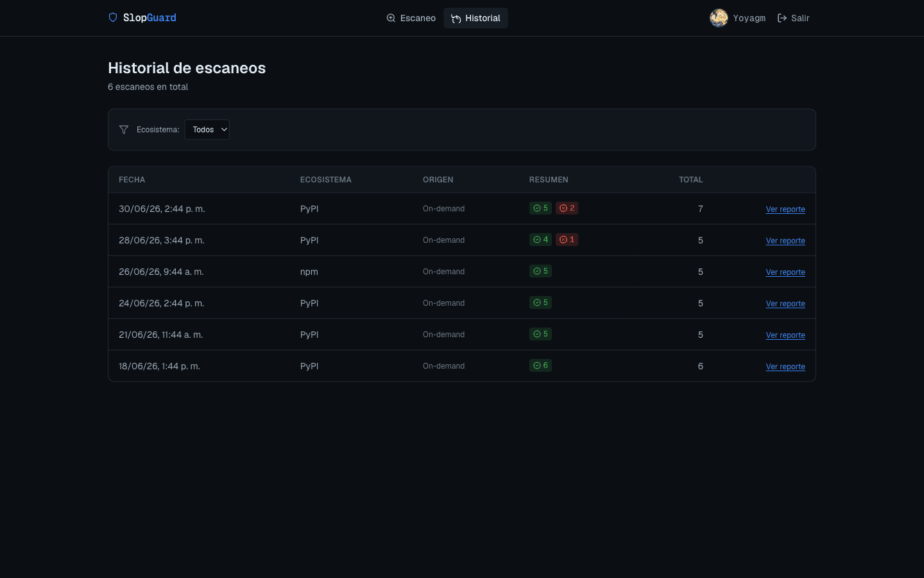Click the green 5 badge on 30/06/26 row

point(540,208)
